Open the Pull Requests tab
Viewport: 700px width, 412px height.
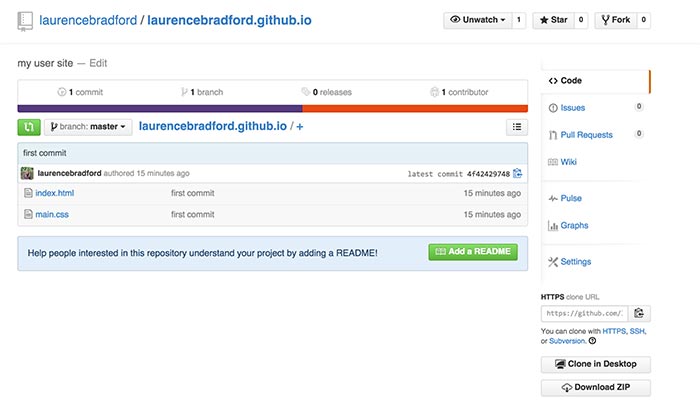(x=586, y=135)
